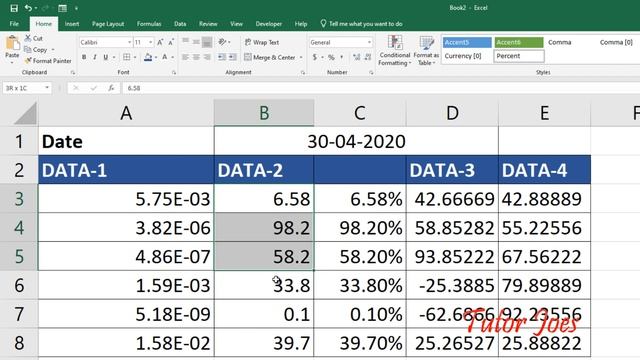640x360 pixels.
Task: Open the cell Borders icon
Action: 127,57
